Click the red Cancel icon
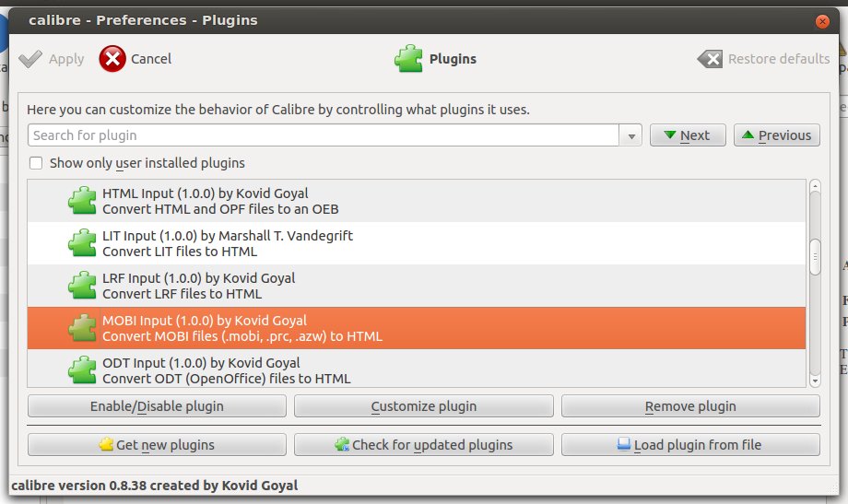 pos(112,59)
